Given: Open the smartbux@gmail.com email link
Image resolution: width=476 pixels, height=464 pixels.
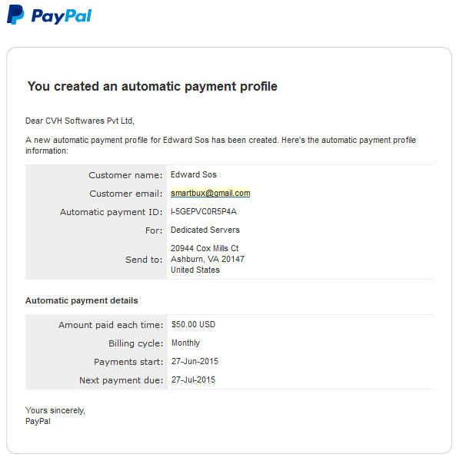Looking at the screenshot, I should point(211,193).
